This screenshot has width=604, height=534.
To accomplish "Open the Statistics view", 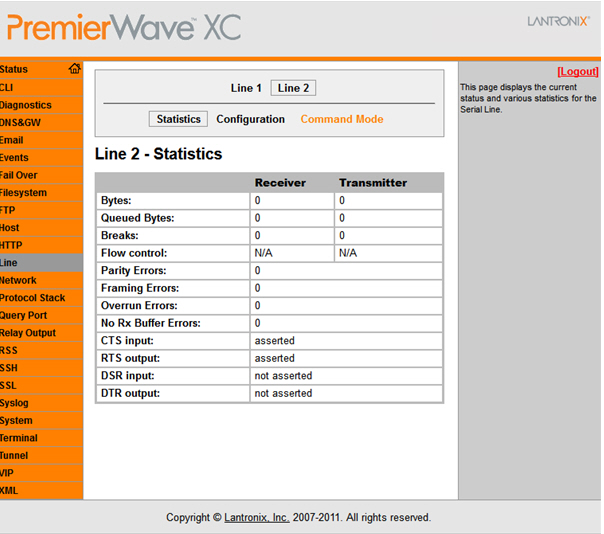I will point(179,119).
